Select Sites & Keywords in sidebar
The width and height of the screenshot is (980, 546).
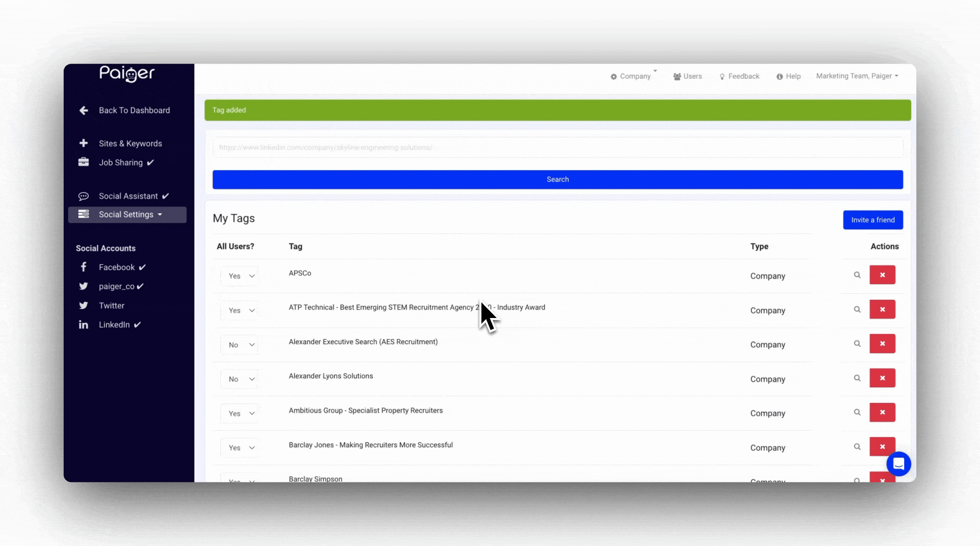pyautogui.click(x=130, y=144)
